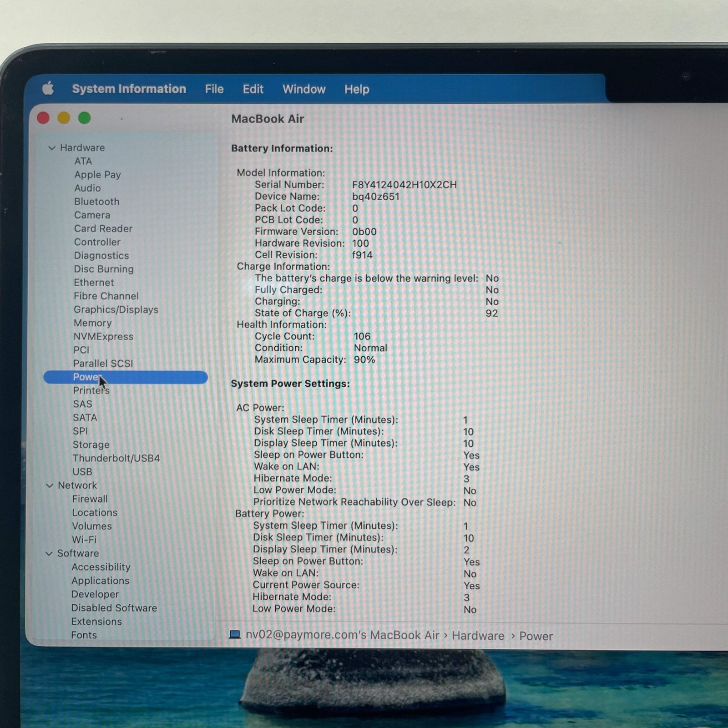Screen dimensions: 728x728
Task: Select Thunderbolt/USB4 in the sidebar
Action: pos(116,458)
